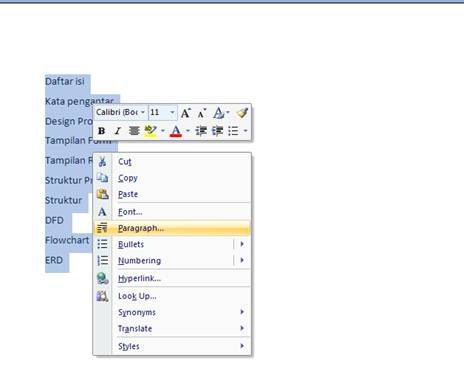Click the Copy pages icon
Screen dimensions: 464x375
(102, 178)
